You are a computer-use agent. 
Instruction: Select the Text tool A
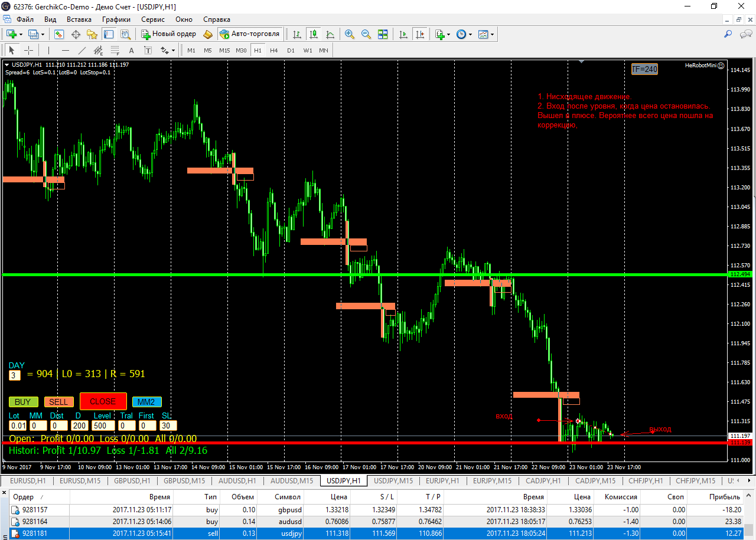132,50
